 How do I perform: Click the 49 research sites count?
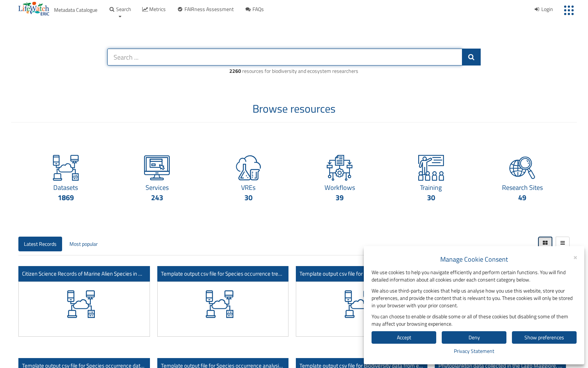pyautogui.click(x=522, y=198)
